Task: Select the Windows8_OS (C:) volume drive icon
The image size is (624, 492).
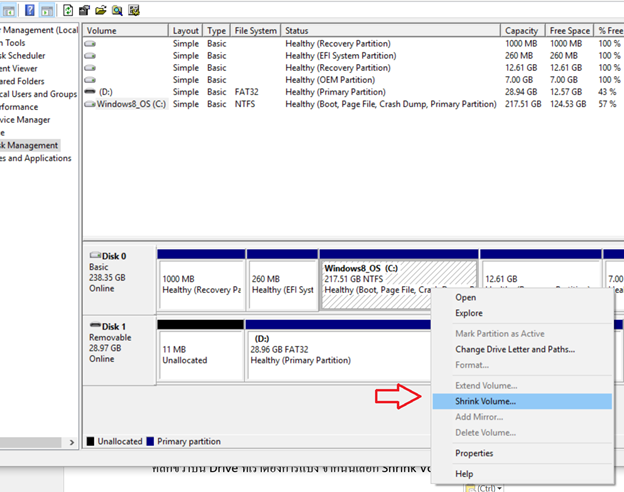Action: click(90, 104)
